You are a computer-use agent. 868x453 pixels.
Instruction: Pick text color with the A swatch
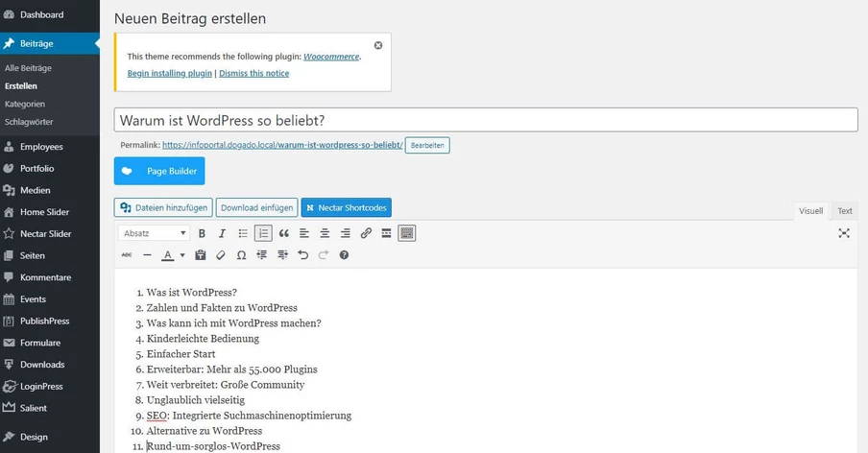pyautogui.click(x=168, y=255)
